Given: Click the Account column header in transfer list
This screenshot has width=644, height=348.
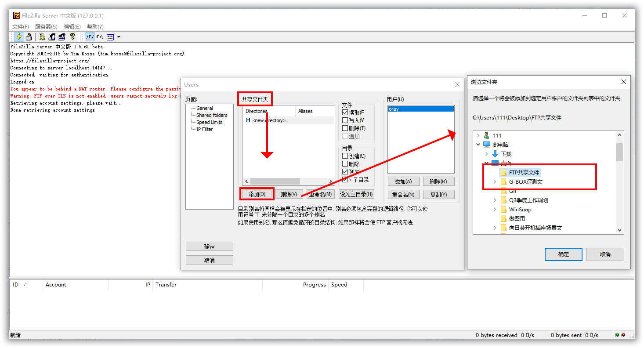Looking at the screenshot, I should 76,285.
